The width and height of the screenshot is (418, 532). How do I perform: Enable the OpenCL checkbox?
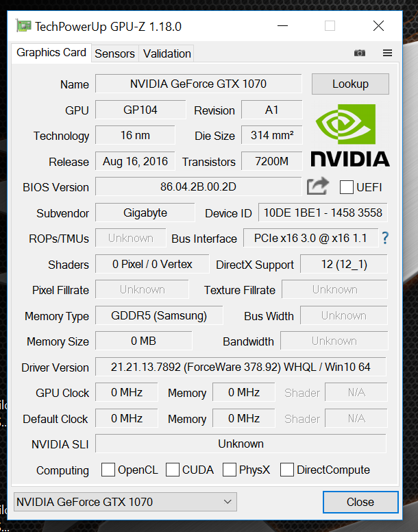(108, 470)
